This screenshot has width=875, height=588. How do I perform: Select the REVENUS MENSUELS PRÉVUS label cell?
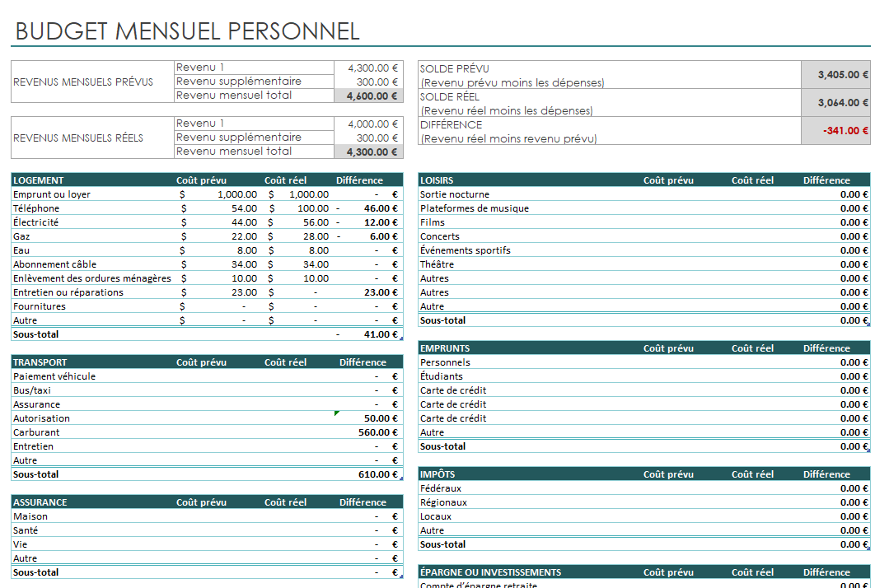click(x=92, y=82)
